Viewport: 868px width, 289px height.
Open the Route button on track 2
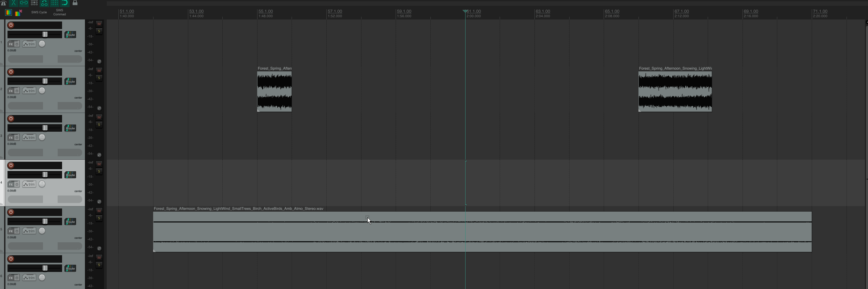70,82
